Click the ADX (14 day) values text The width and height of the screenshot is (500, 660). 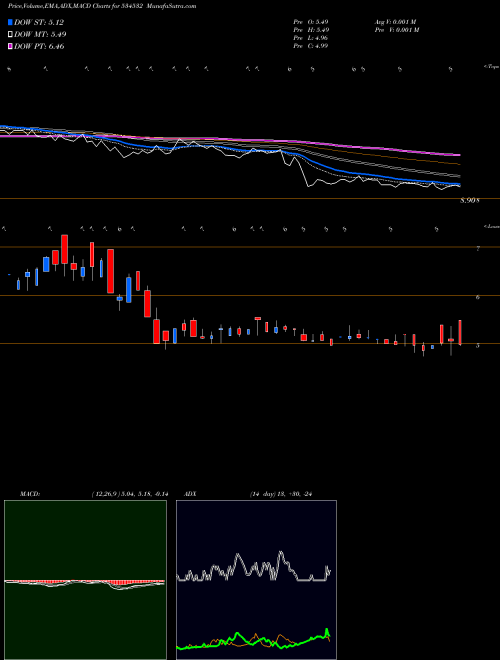(x=281, y=494)
